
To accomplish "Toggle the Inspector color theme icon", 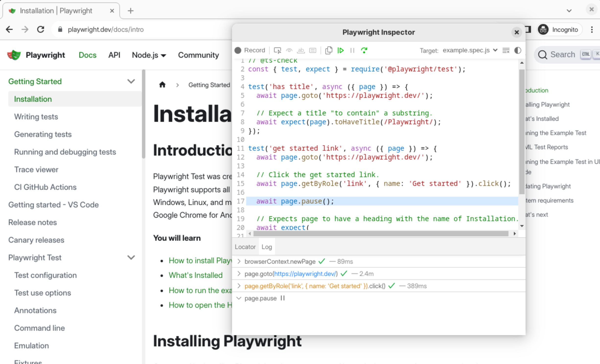I will point(518,50).
